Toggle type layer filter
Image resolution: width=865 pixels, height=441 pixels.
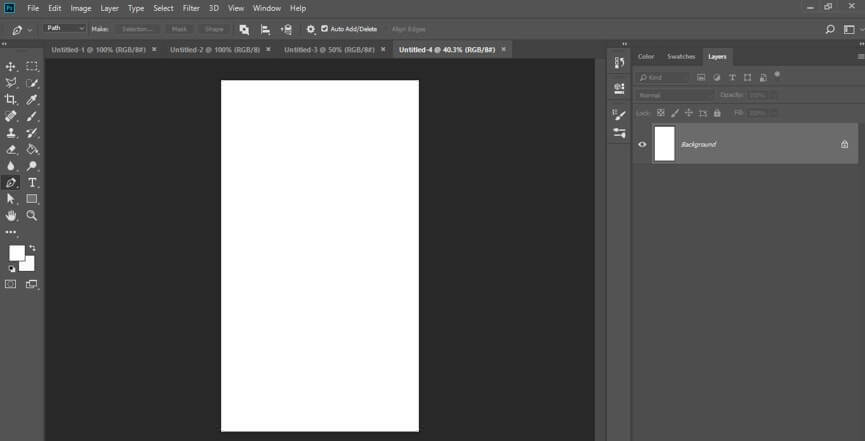coord(732,78)
